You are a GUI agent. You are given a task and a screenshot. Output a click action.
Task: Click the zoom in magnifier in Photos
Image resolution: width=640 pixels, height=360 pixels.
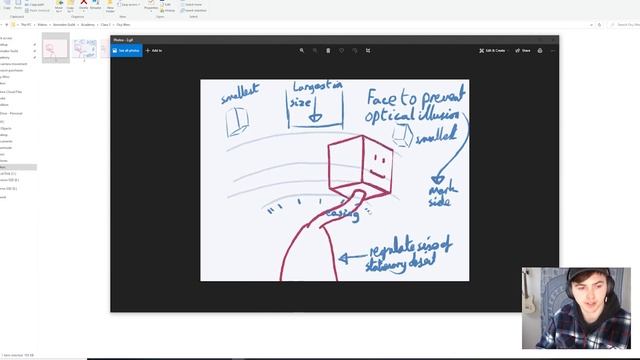302,51
